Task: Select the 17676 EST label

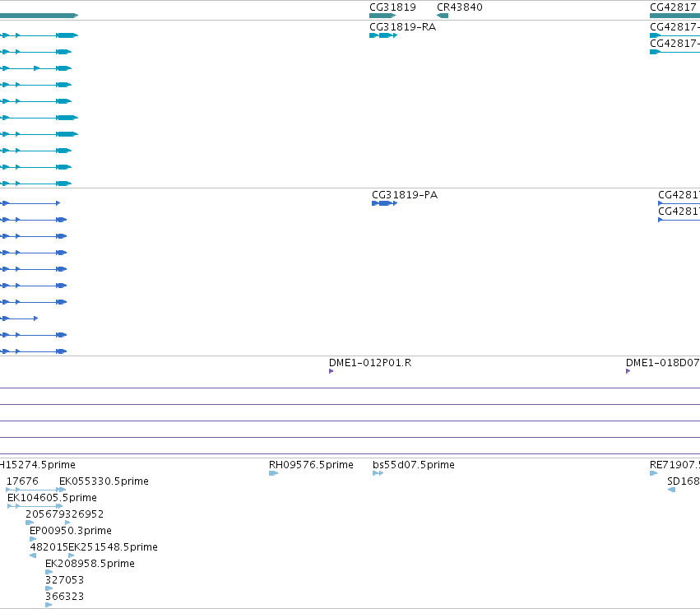Action: click(x=22, y=481)
